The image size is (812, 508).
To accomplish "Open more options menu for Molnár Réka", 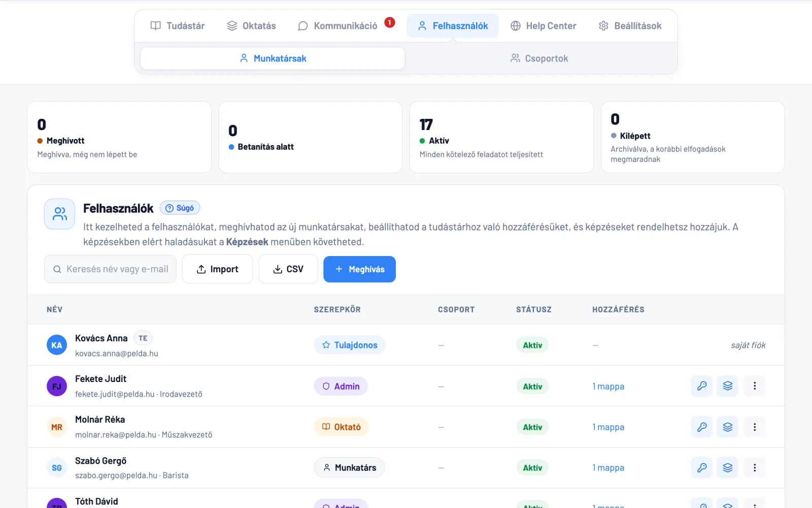I will [755, 427].
